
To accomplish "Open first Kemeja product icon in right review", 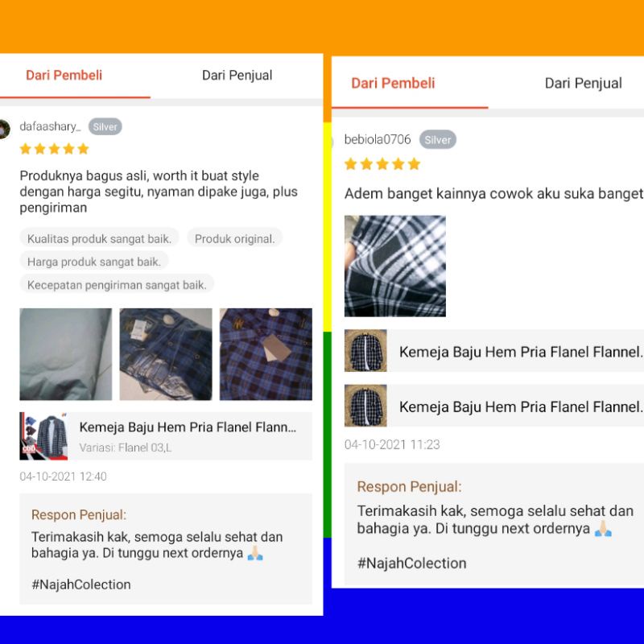I will click(365, 350).
